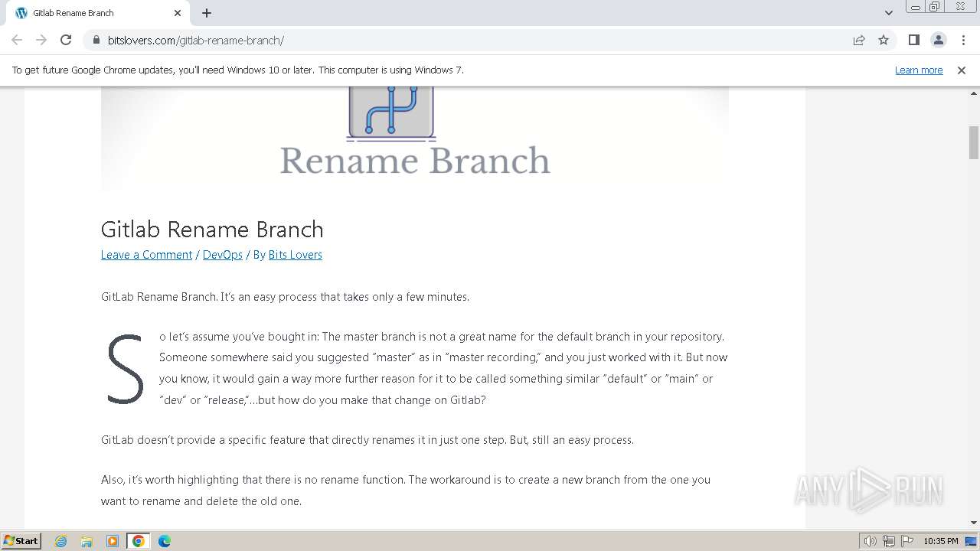This screenshot has width=980, height=551.
Task: Open the volume speaker tray icon
Action: (x=871, y=541)
